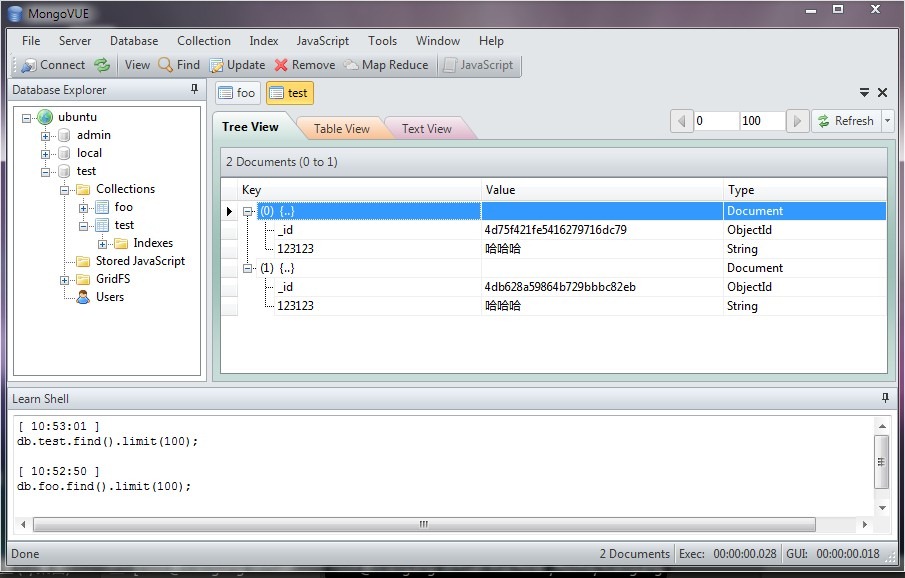
Task: Click the Update toolbar button
Action: [x=237, y=65]
